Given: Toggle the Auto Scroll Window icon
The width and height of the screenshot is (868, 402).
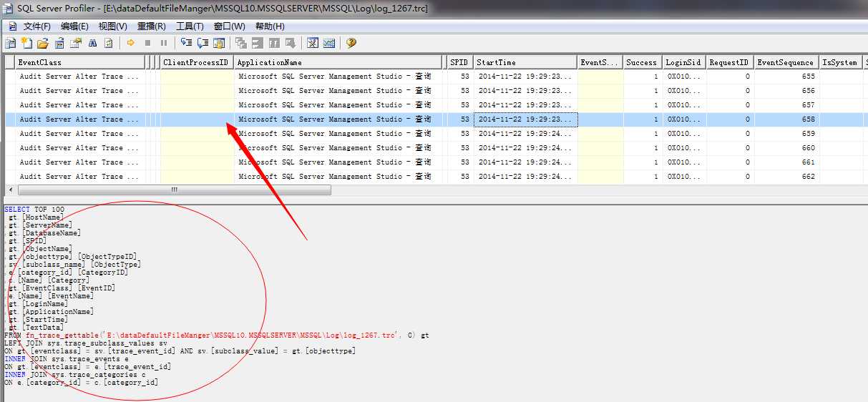Looking at the screenshot, I should click(219, 43).
